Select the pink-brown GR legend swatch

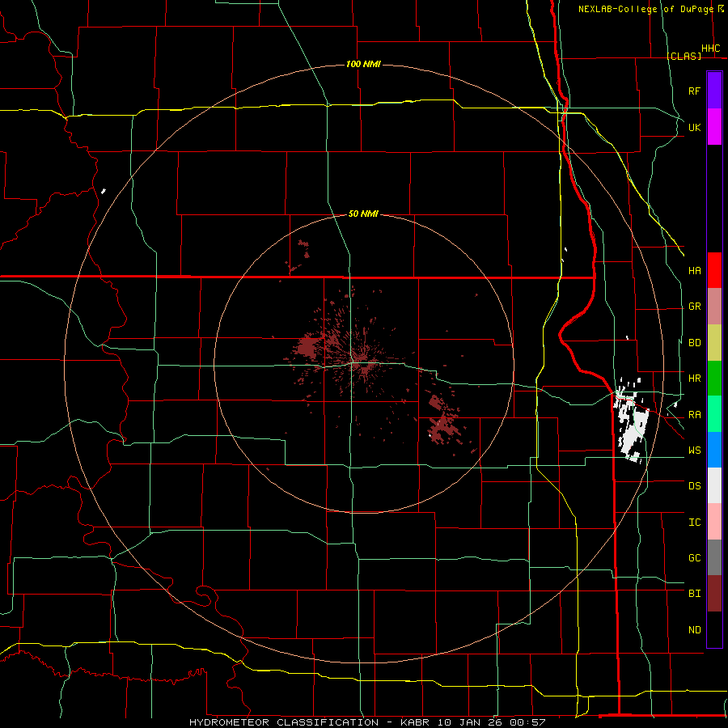pyautogui.click(x=714, y=306)
